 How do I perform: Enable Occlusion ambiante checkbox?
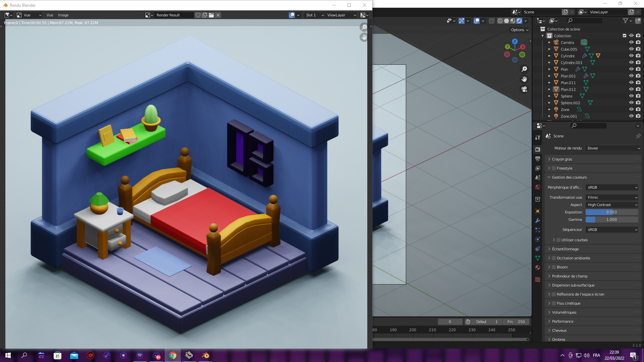click(x=554, y=258)
